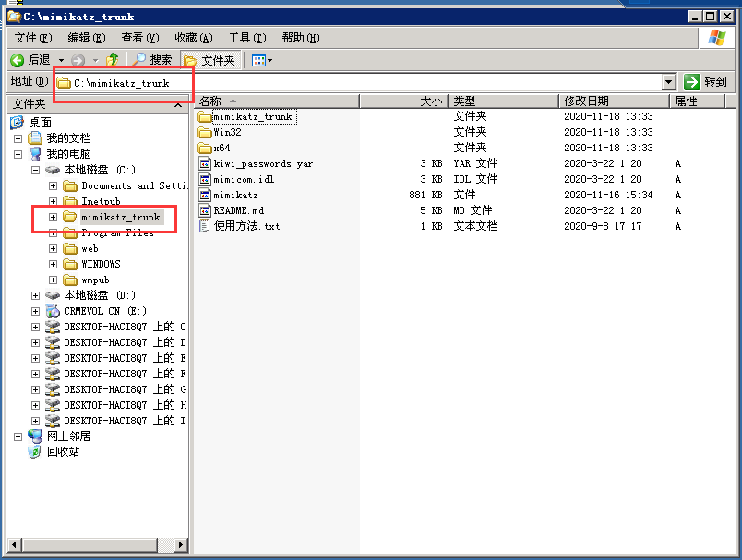Click the green Back arrow button
The image size is (742, 560).
pyautogui.click(x=17, y=60)
